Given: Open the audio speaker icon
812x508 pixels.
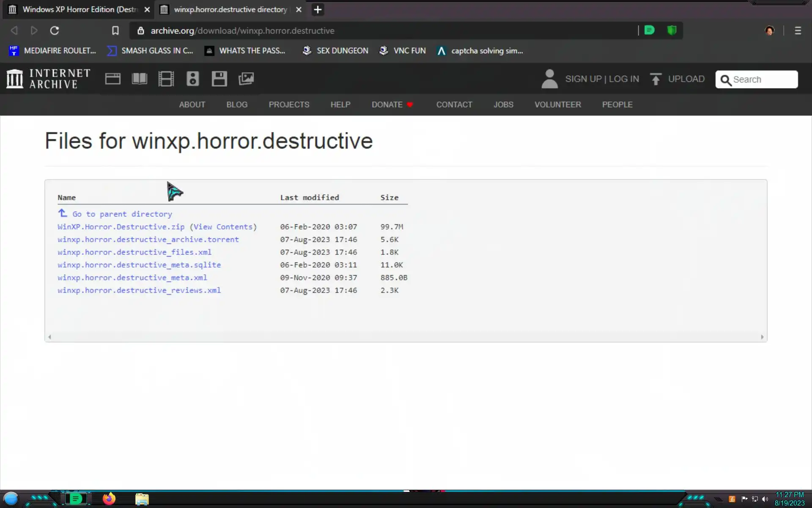Looking at the screenshot, I should tap(192, 79).
